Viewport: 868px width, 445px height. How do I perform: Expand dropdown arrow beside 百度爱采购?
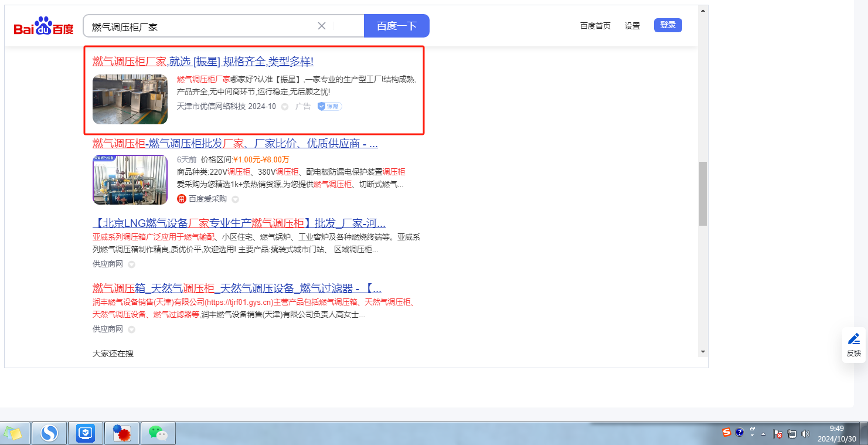pyautogui.click(x=235, y=199)
